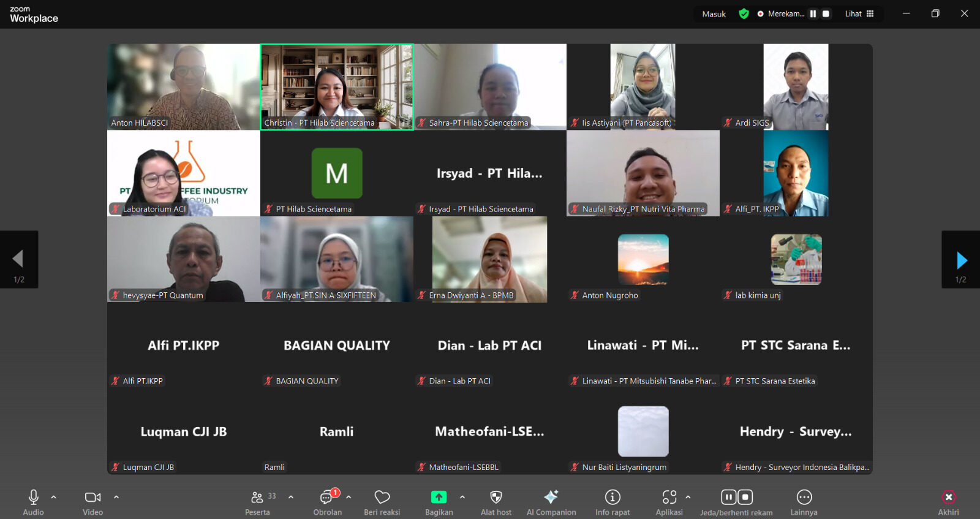Expand the Bagikan share options arrow
Screen dimensions: 980x519
[462, 497]
